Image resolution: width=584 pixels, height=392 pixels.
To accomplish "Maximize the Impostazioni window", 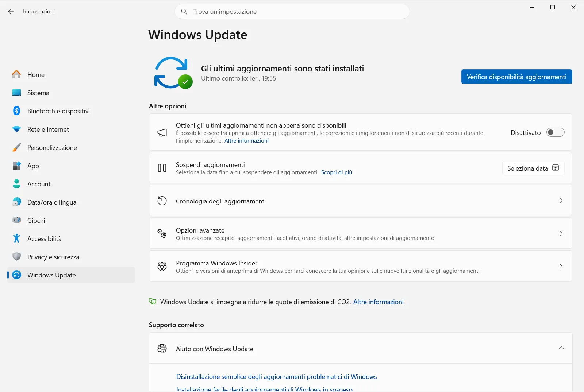I will click(x=553, y=7).
